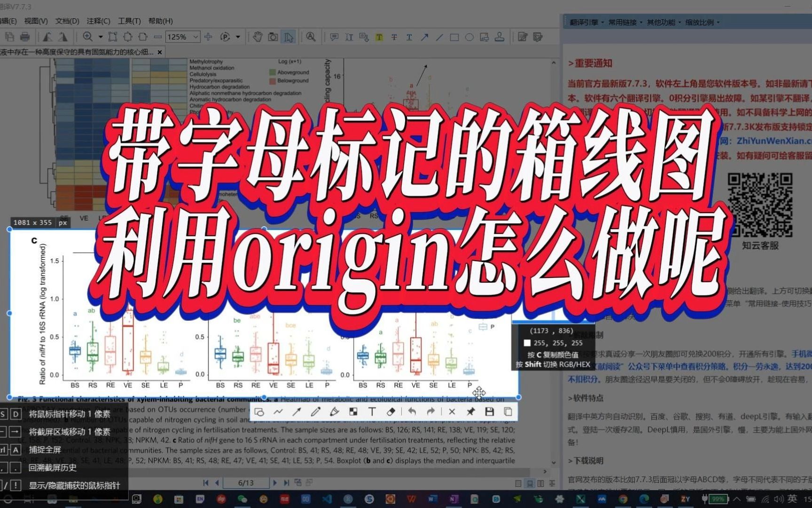Click the volume icon in system tray
Screen dimensions: 812x508
[780, 499]
